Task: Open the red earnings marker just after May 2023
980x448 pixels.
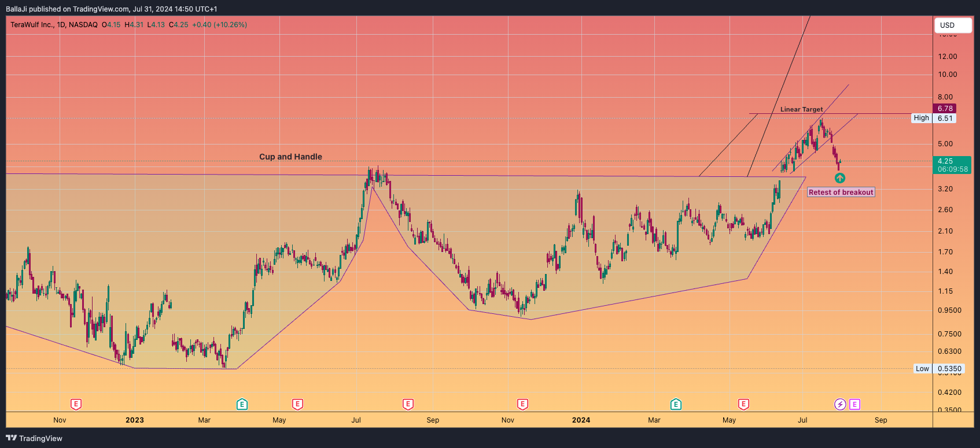Action: (297, 405)
